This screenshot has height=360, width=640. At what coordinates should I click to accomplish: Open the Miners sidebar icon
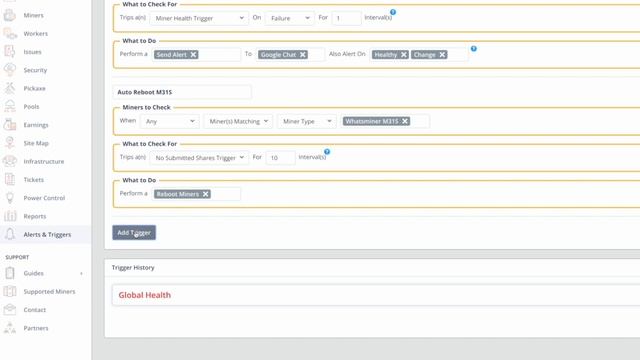9,16
